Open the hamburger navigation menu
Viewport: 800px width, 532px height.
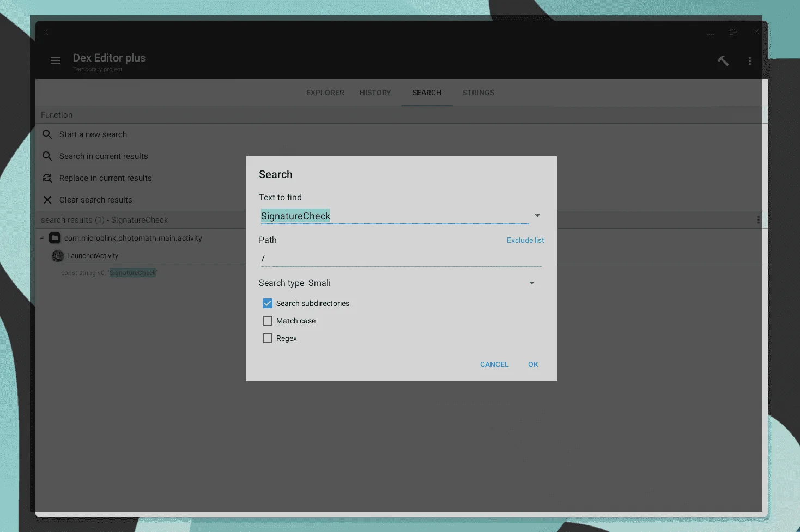point(56,60)
